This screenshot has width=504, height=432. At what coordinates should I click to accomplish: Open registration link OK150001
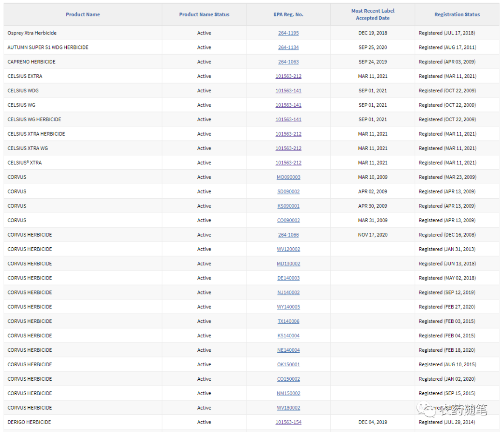point(288,365)
